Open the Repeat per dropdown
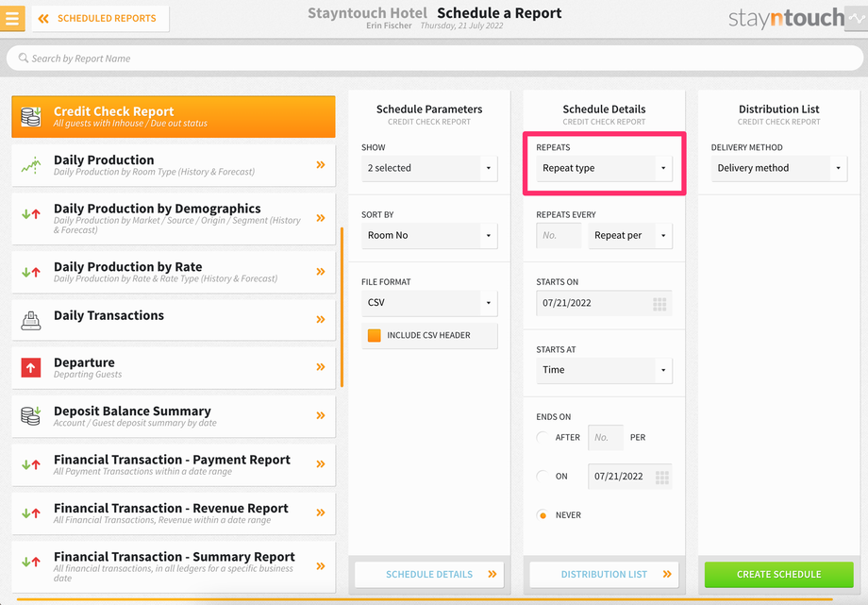 click(630, 235)
